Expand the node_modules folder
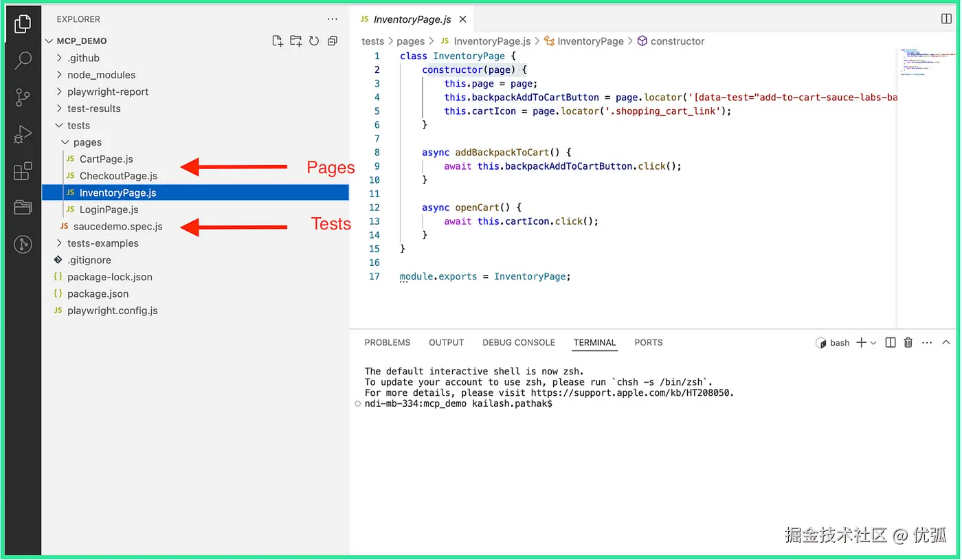Screen dimensions: 962x560 coord(196,75)
